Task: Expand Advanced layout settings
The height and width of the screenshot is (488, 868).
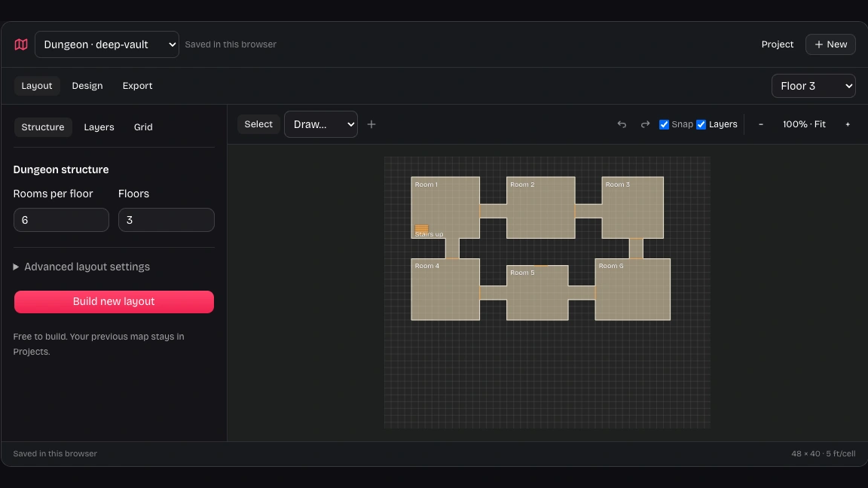Action: click(x=81, y=267)
